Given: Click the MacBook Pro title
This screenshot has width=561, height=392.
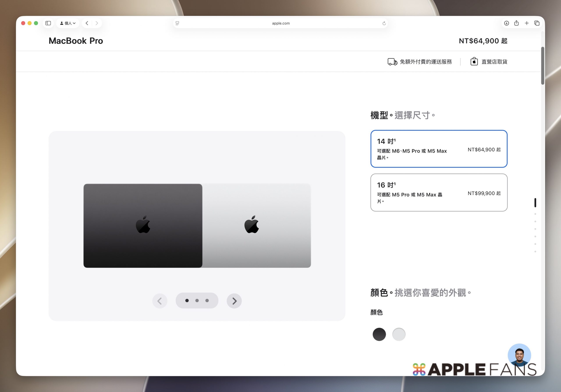Looking at the screenshot, I should pyautogui.click(x=76, y=41).
